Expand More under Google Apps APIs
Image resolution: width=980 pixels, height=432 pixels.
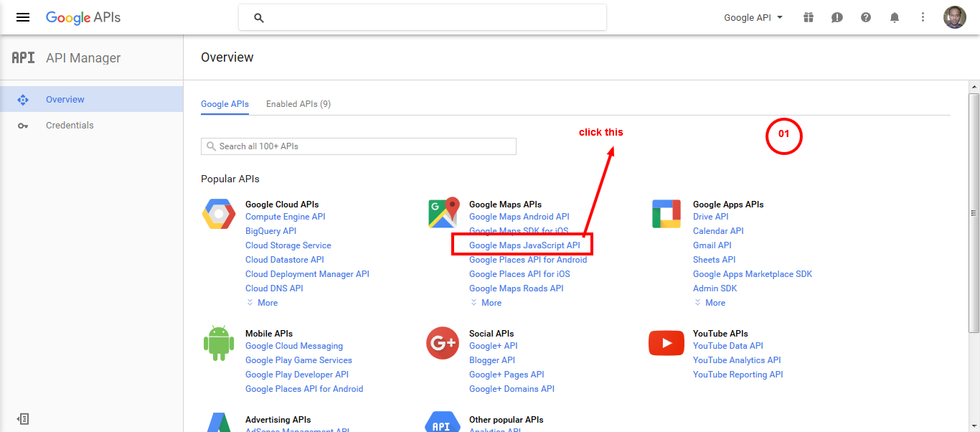(710, 303)
